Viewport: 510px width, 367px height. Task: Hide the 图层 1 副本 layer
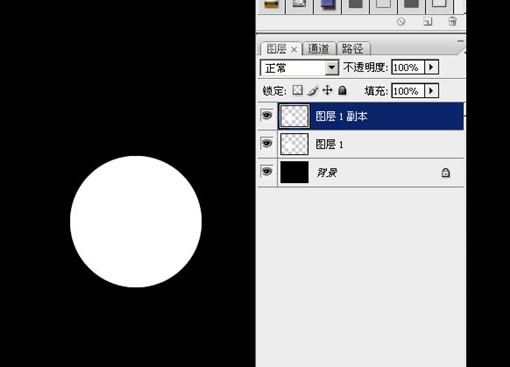(x=267, y=115)
